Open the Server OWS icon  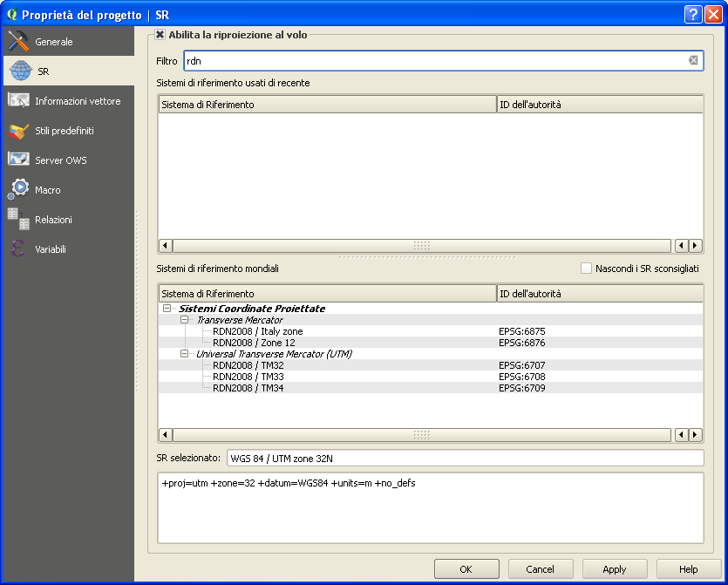19,160
